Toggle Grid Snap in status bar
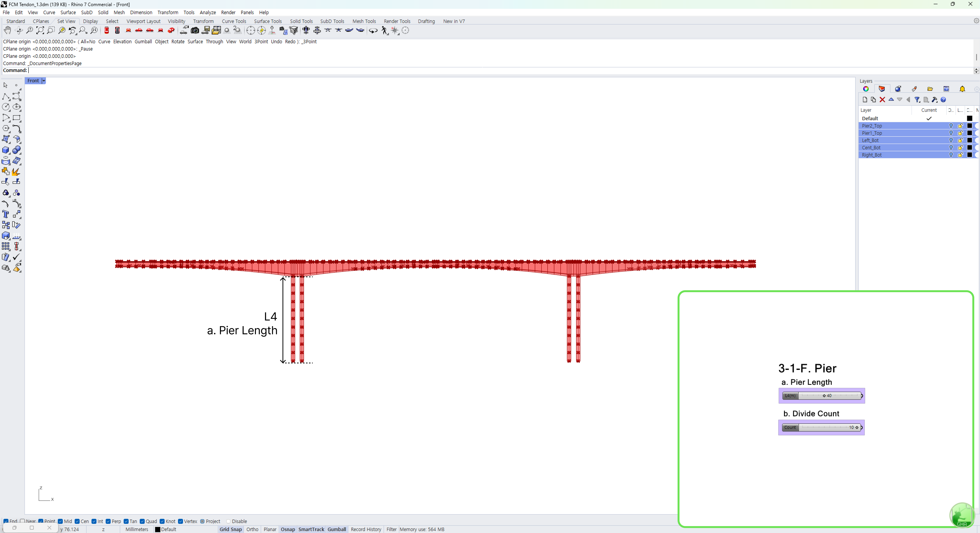The height and width of the screenshot is (533, 980). pos(230,529)
